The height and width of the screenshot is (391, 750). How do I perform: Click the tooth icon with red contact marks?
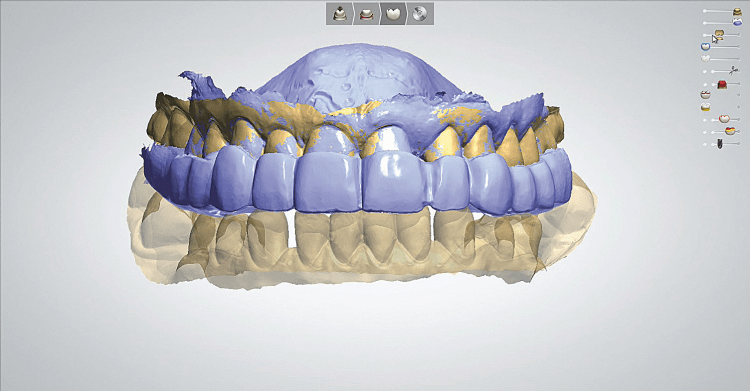pyautogui.click(x=705, y=95)
